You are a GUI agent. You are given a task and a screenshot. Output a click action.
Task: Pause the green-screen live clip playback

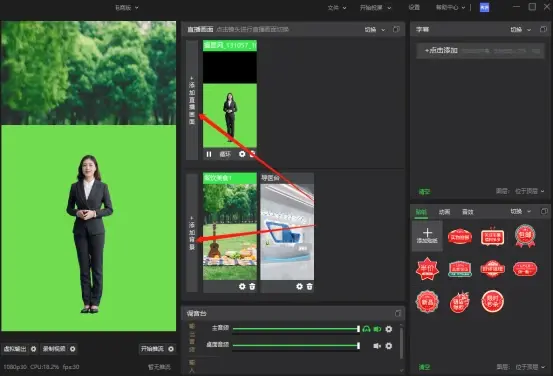pyautogui.click(x=209, y=154)
